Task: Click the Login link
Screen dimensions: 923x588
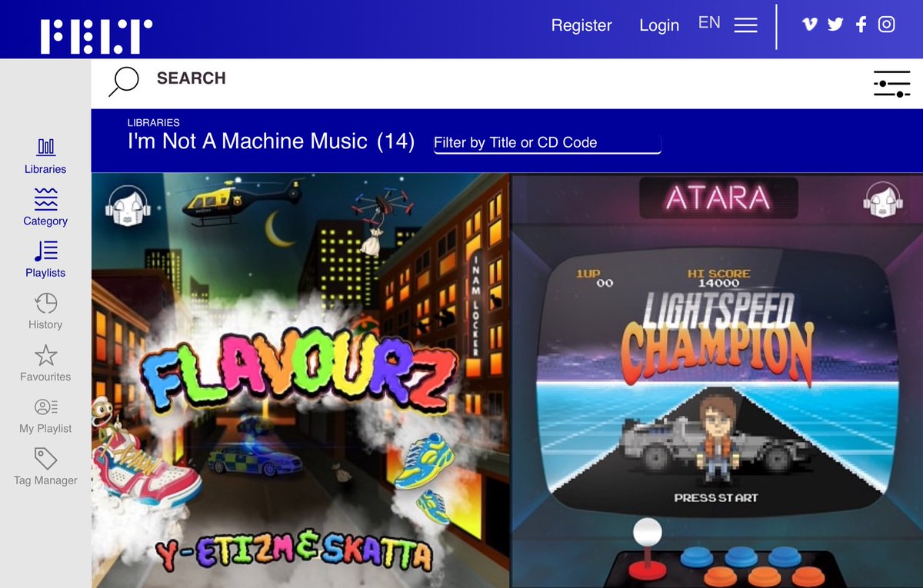Action: click(659, 25)
